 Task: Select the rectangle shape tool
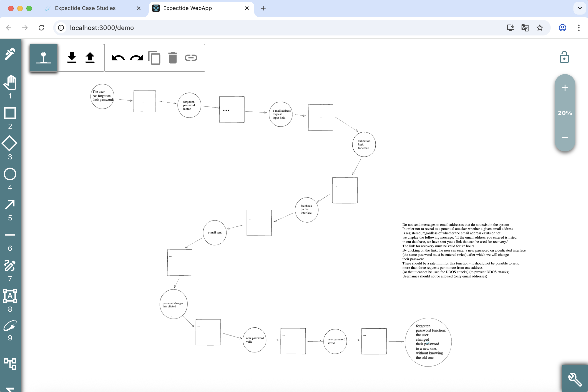(10, 113)
